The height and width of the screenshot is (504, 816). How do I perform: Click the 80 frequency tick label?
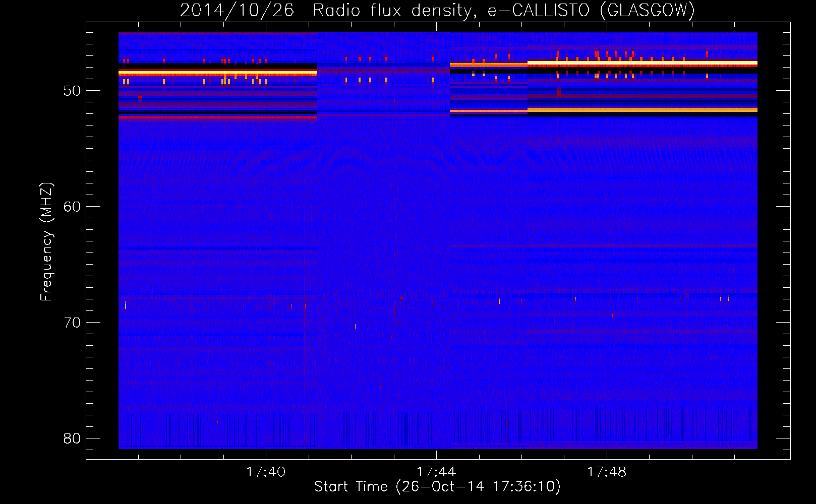coord(72,438)
